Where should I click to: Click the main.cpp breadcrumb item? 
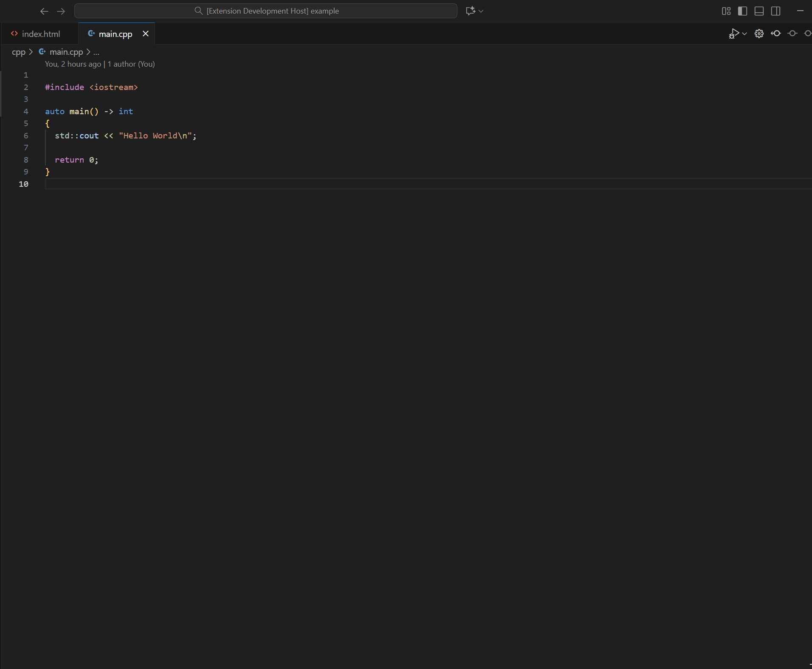coord(66,52)
